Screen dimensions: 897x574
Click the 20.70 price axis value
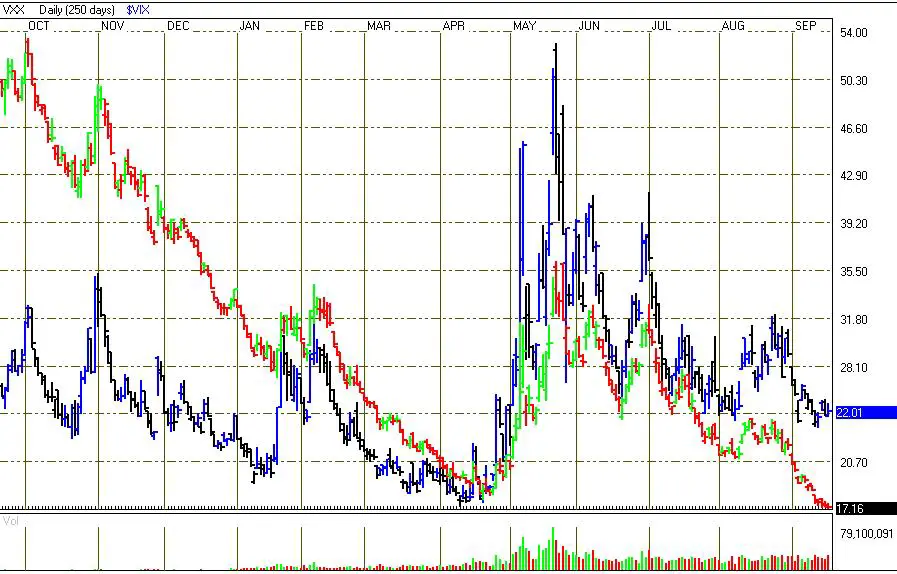[x=854, y=462]
